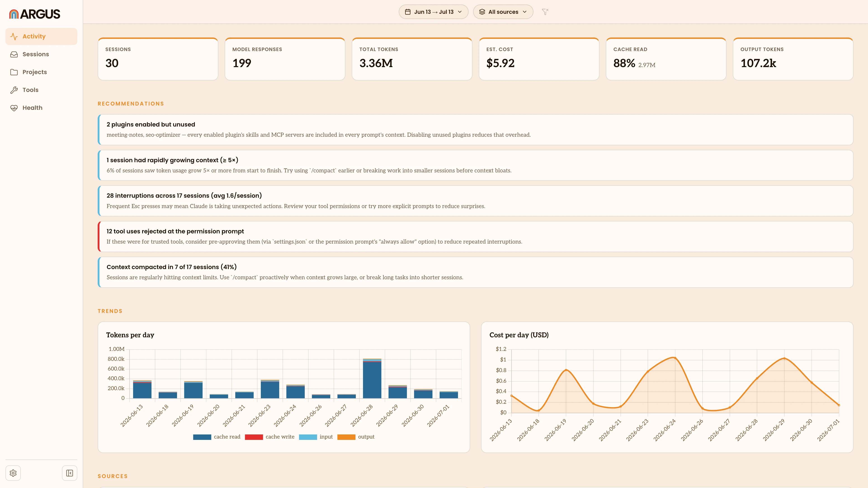Open the Tools page
The height and width of the screenshot is (488, 868).
[41, 90]
